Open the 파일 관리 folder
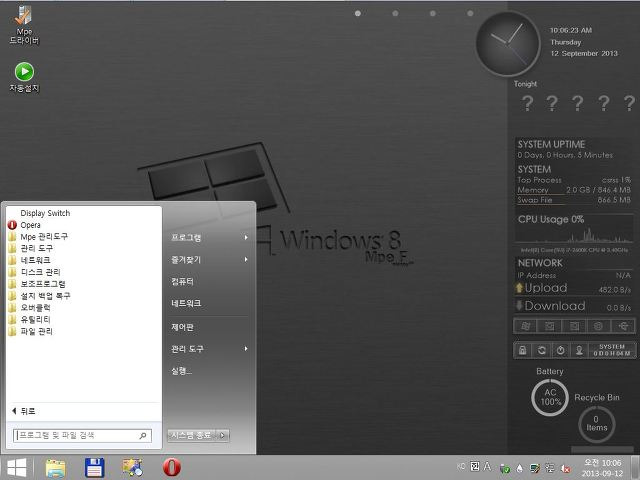The image size is (640, 480). pos(31,331)
